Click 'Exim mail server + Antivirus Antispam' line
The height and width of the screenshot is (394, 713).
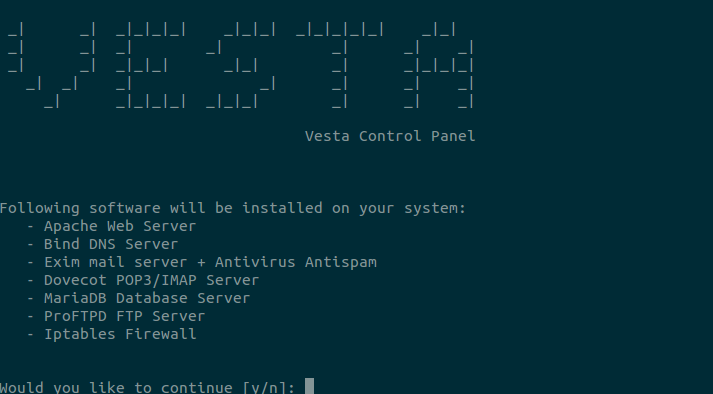point(210,262)
